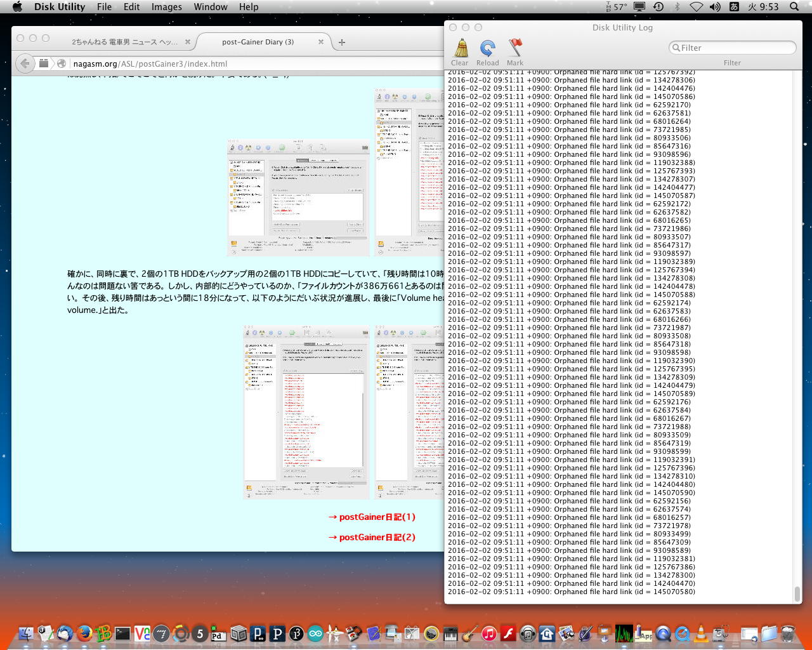Open Finder from the Dock

[26, 633]
